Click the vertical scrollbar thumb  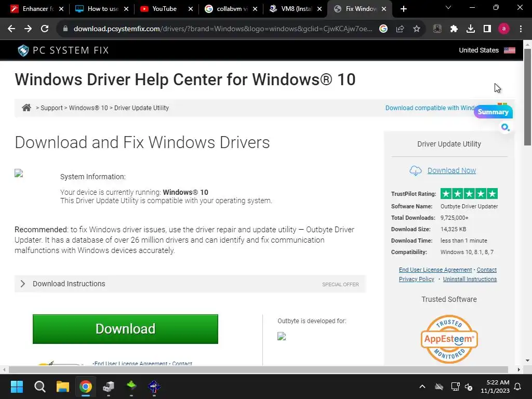coord(528,97)
